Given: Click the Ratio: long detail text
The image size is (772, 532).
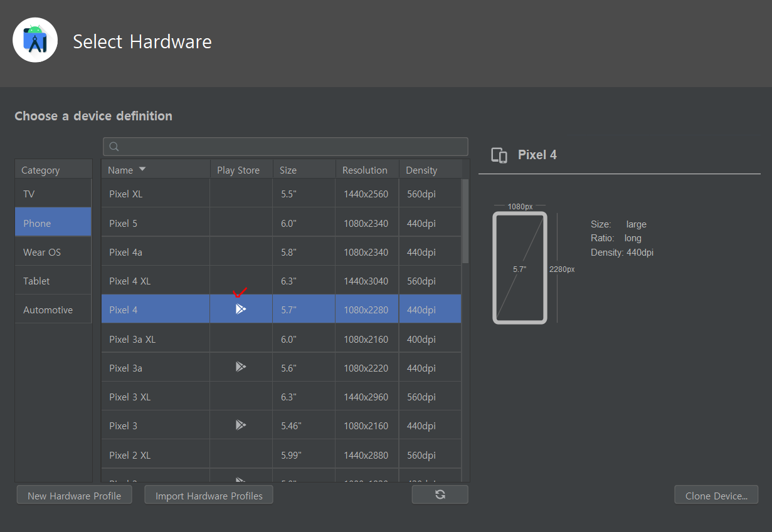Looking at the screenshot, I should [616, 238].
